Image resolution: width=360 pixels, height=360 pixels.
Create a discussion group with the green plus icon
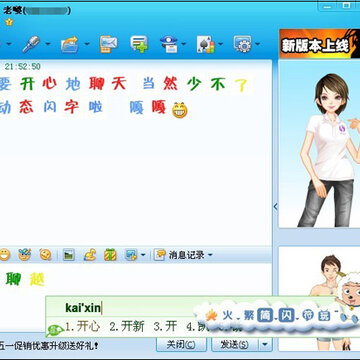139,44
